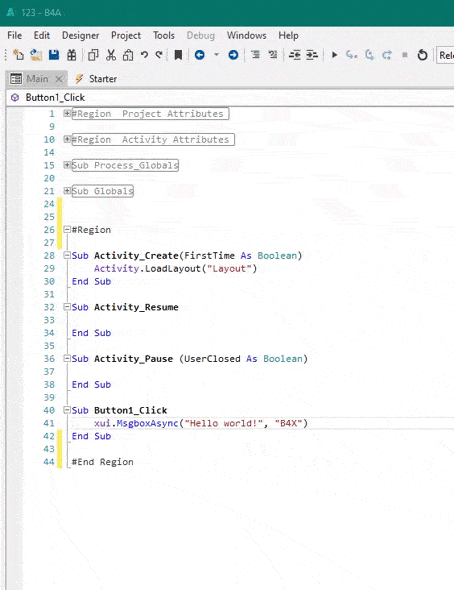Collapse the Sub Button1_Click block
Screen dimensions: 454x590
point(67,410)
